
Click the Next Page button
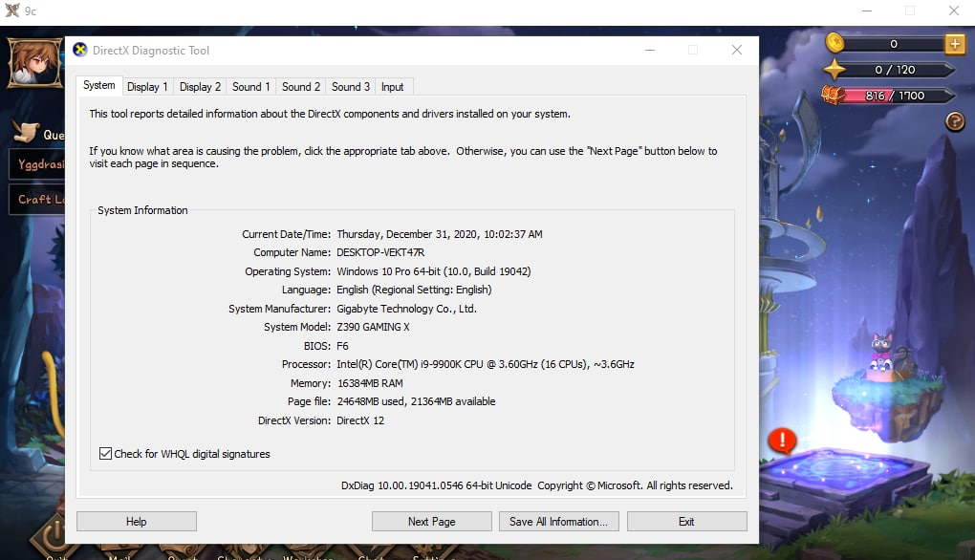tap(431, 522)
